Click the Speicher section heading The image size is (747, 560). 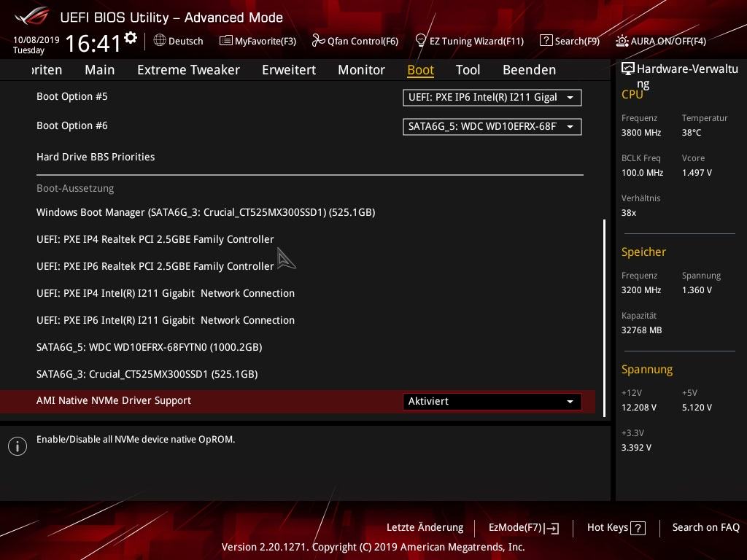click(x=643, y=252)
